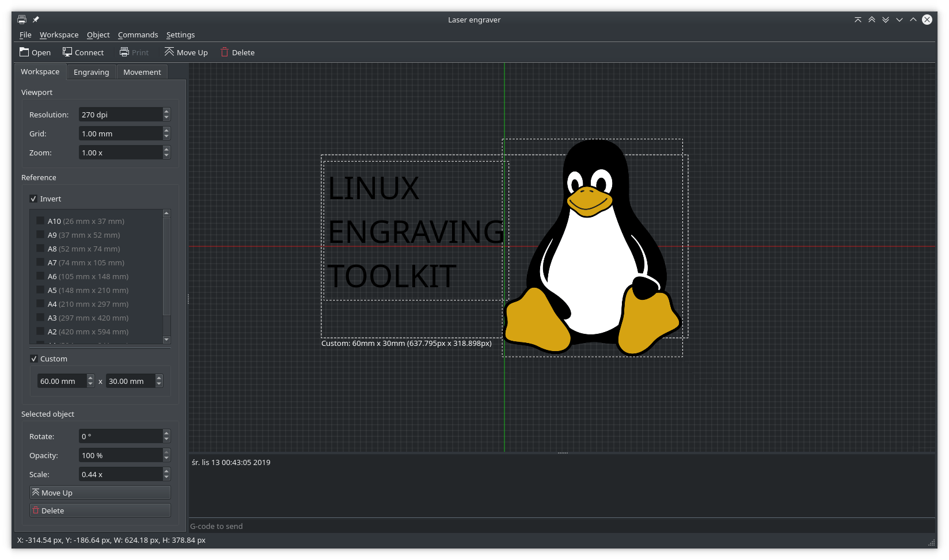Viewport: 949px width, 560px height.
Task: Click the Scale field showing 0.44 x
Action: (x=121, y=474)
